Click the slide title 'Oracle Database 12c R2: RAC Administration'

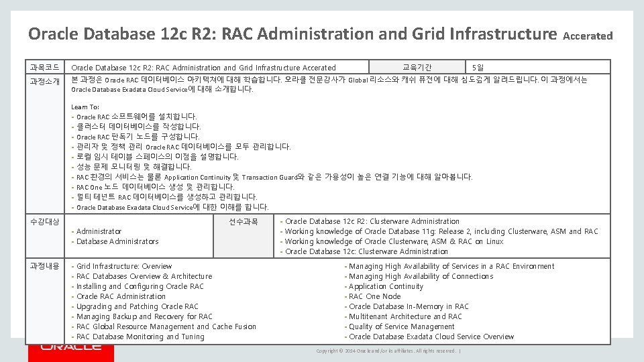coord(201,34)
